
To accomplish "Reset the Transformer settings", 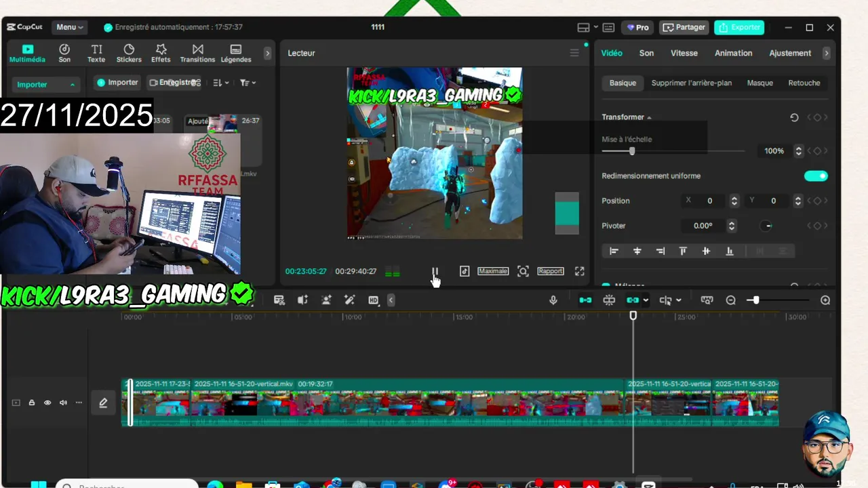I will 794,117.
